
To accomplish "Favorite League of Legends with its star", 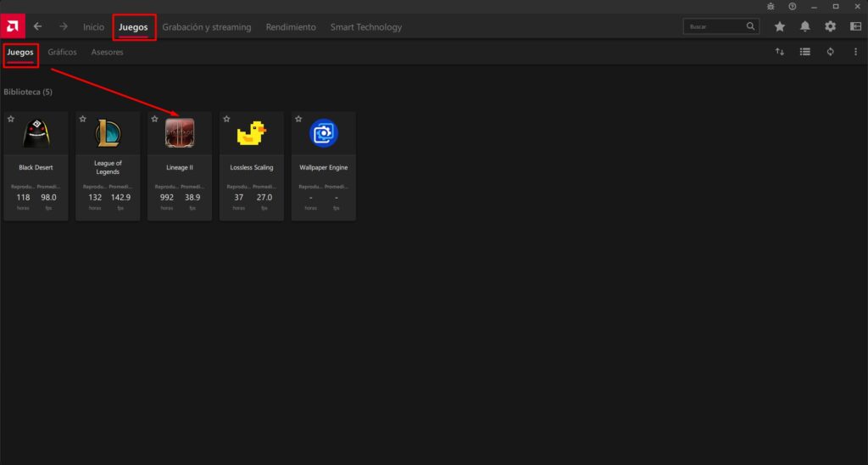I will (83, 119).
